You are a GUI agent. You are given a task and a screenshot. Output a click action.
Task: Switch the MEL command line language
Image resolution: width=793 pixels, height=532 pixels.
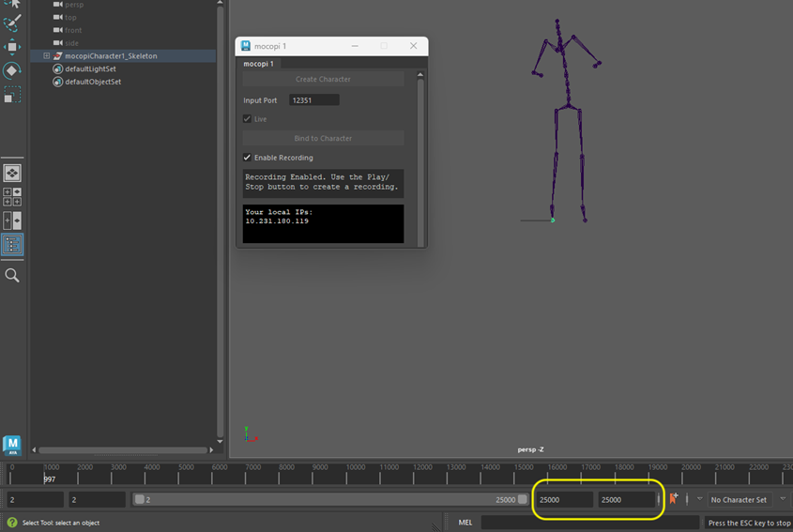tap(465, 523)
